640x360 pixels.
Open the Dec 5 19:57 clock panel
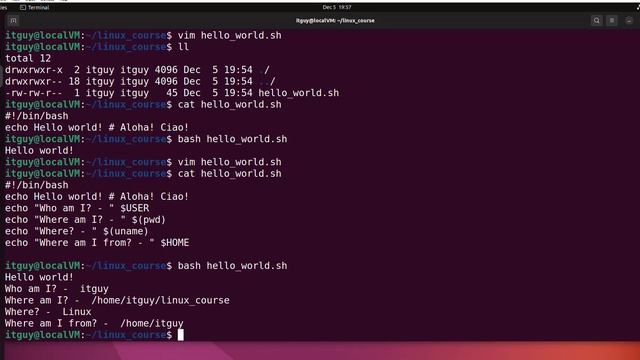(x=337, y=7)
